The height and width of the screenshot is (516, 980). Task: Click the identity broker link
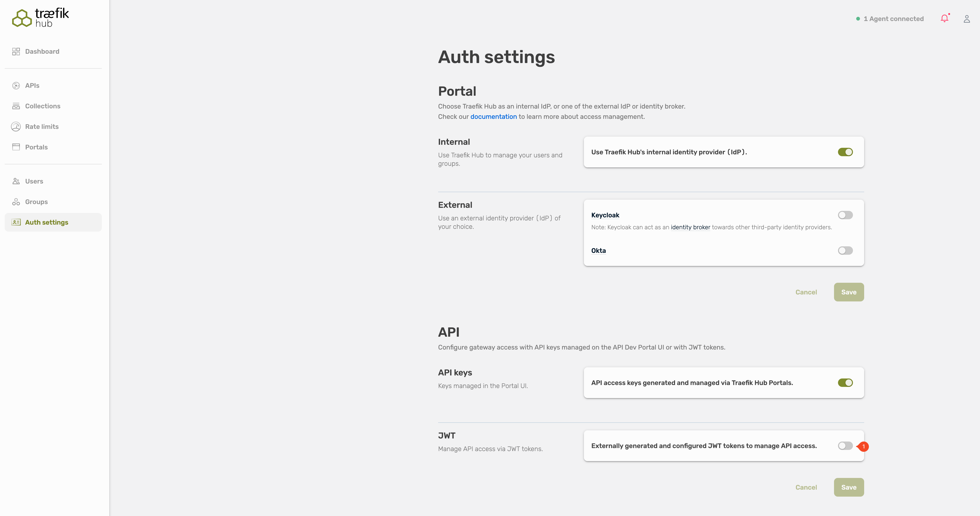(690, 227)
